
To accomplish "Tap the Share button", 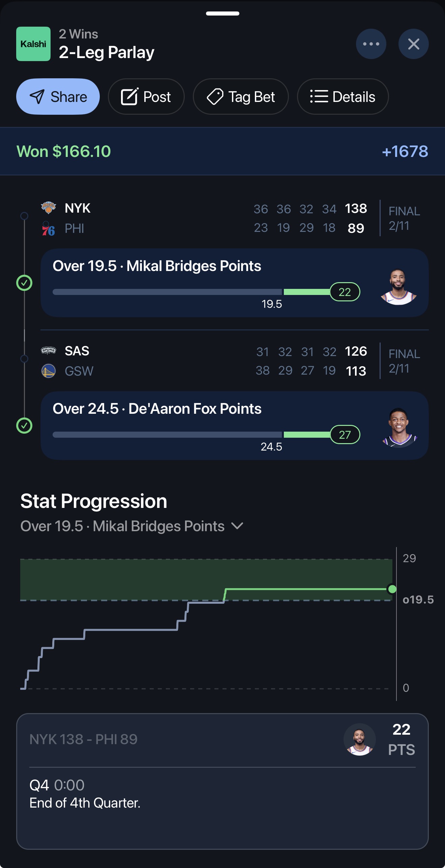I will coord(58,97).
